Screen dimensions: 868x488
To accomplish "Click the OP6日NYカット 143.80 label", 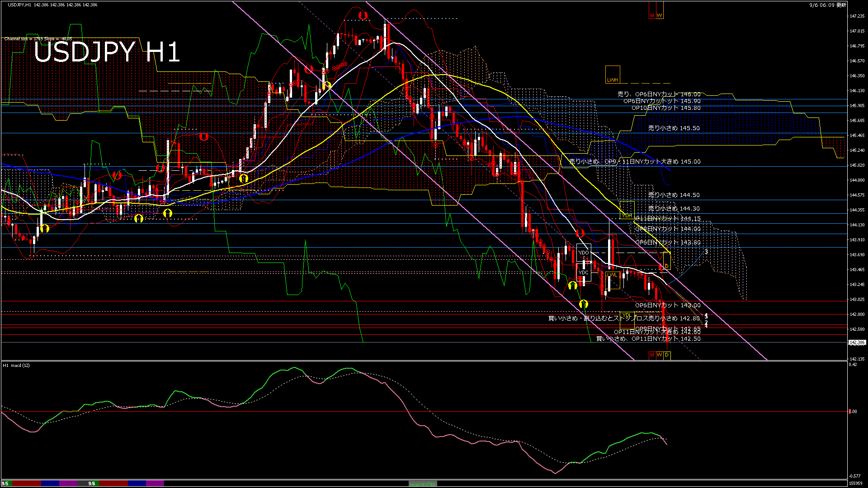I will (668, 242).
